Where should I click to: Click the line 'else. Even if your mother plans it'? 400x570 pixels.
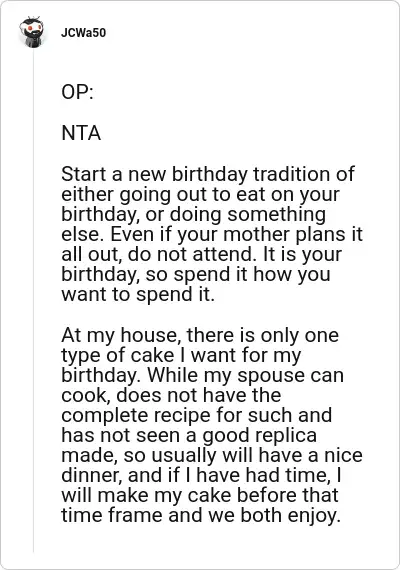pos(212,234)
